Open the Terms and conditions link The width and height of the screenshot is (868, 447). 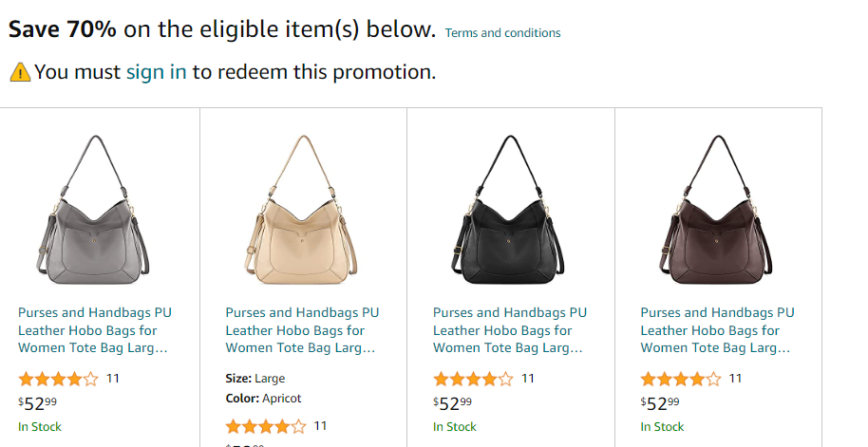[502, 33]
